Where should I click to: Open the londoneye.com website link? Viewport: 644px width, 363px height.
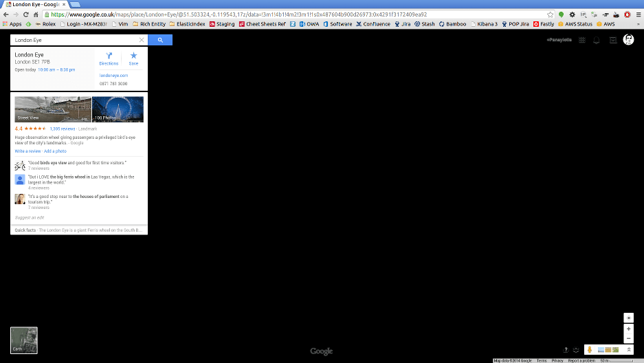coord(114,76)
